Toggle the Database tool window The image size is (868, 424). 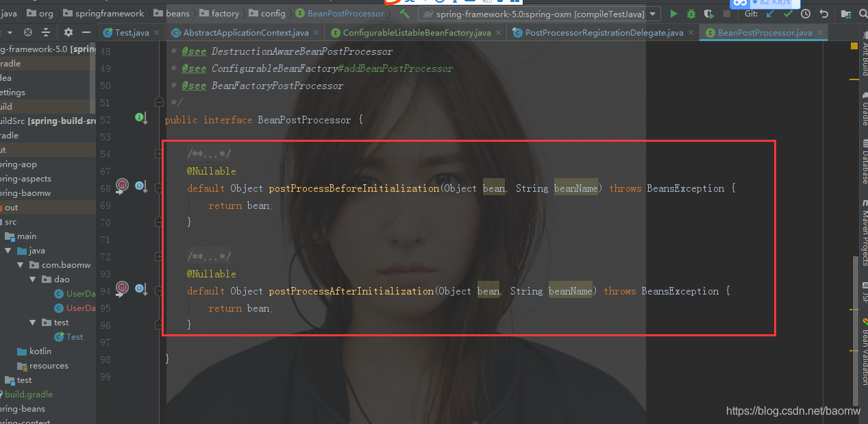(863, 162)
